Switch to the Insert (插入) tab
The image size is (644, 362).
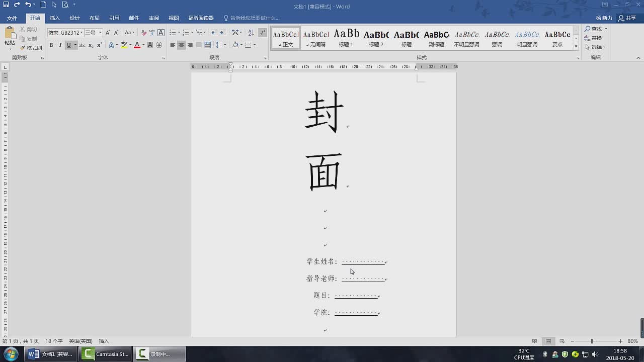pyautogui.click(x=55, y=18)
